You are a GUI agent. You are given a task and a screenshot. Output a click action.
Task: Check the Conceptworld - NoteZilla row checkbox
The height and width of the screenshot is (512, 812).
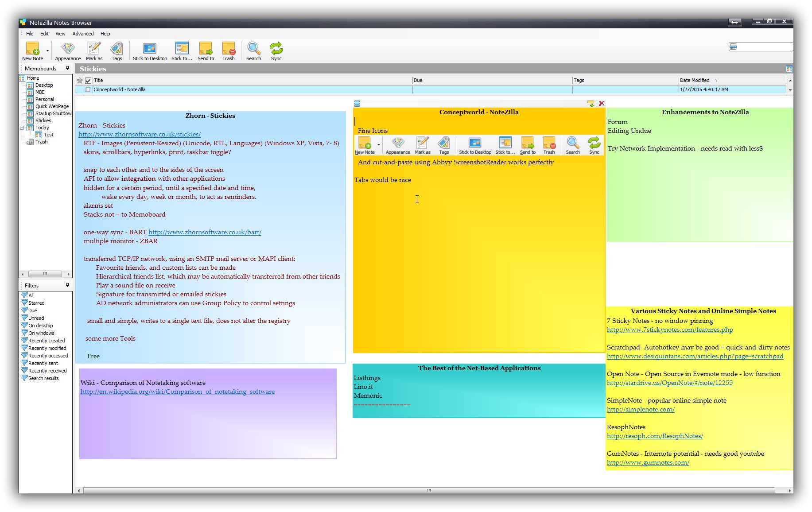88,89
